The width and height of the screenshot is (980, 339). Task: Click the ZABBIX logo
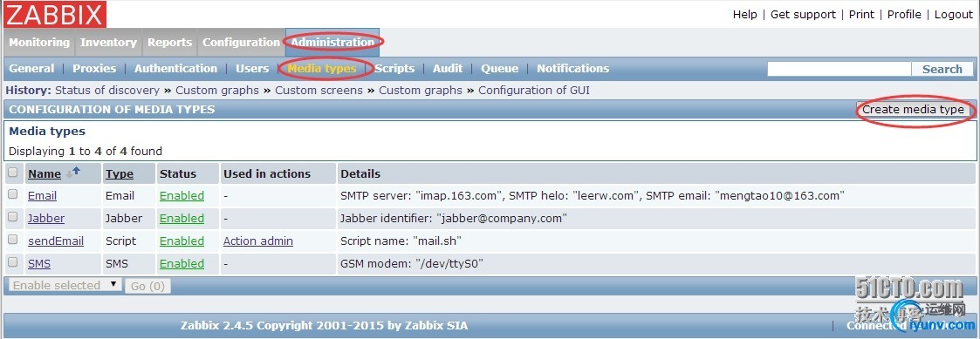click(55, 14)
